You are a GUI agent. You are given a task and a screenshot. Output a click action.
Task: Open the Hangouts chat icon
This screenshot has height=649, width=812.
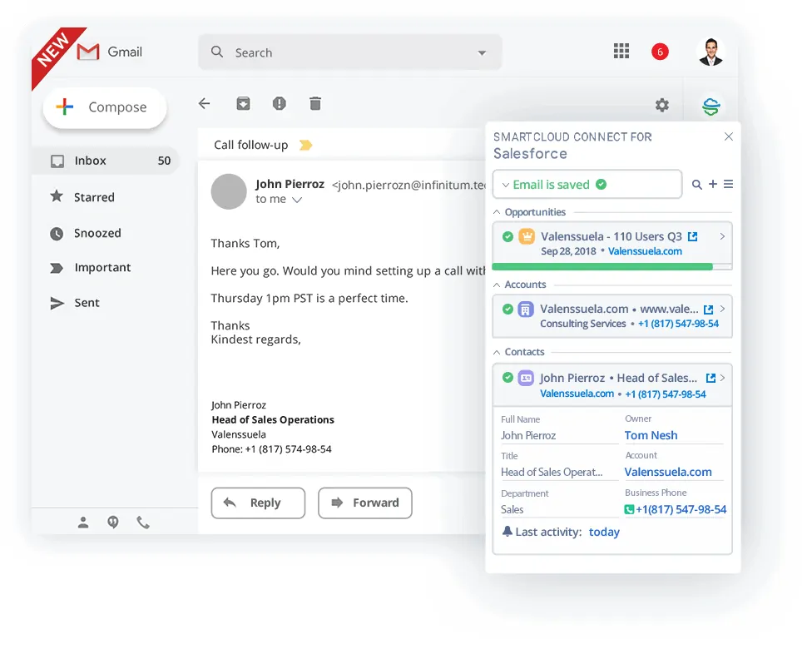113,522
